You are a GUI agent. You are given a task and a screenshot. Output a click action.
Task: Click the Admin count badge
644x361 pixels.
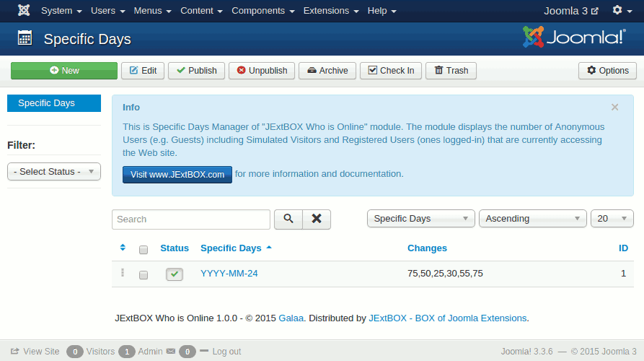127,352
